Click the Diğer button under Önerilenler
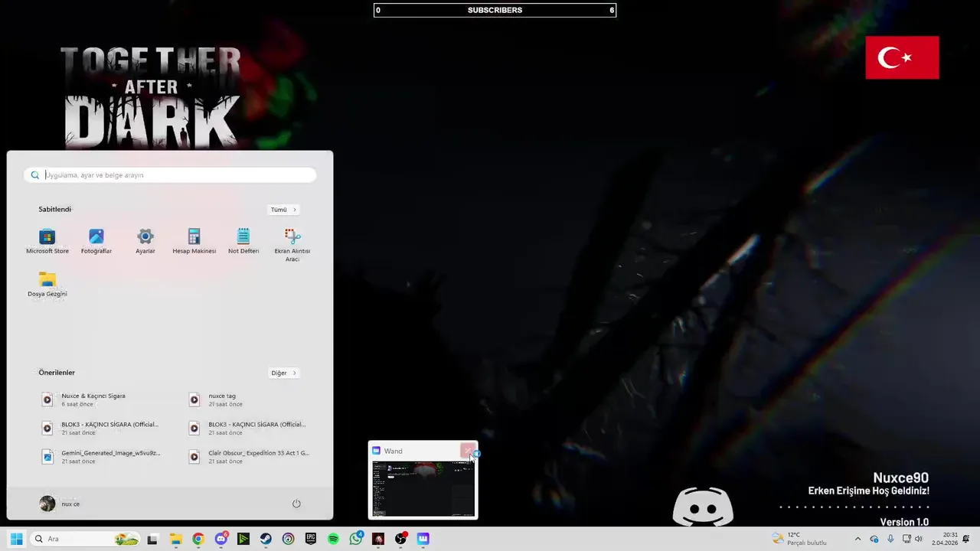This screenshot has width=980, height=551. [x=283, y=373]
